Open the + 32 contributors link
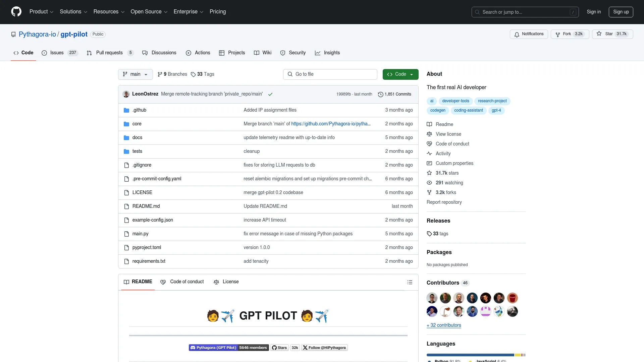The width and height of the screenshot is (644, 362). [444, 325]
